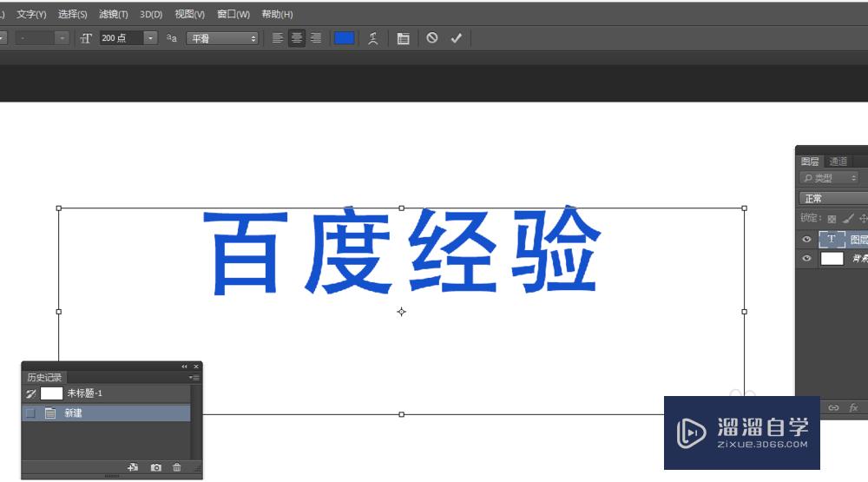Delete current history state with trash icon

pos(176,467)
